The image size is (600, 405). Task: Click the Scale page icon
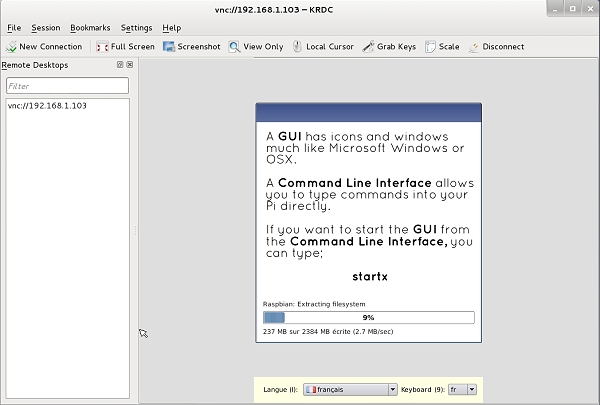click(430, 47)
